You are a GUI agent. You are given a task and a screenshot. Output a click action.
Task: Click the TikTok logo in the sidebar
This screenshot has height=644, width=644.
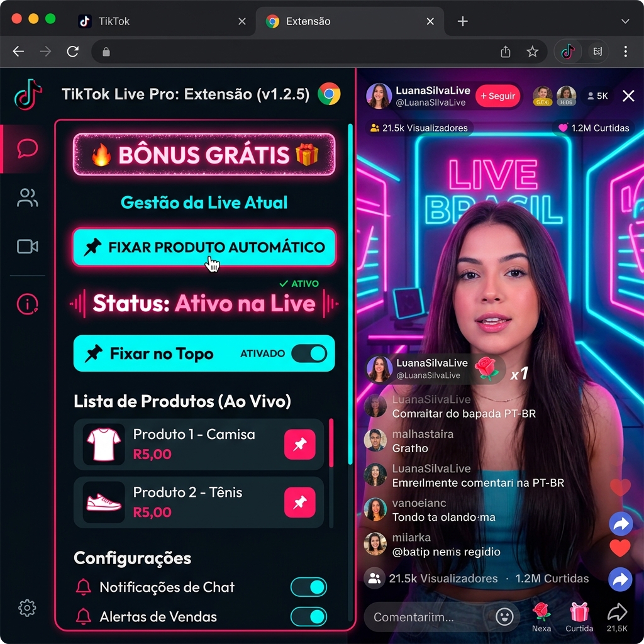[28, 95]
